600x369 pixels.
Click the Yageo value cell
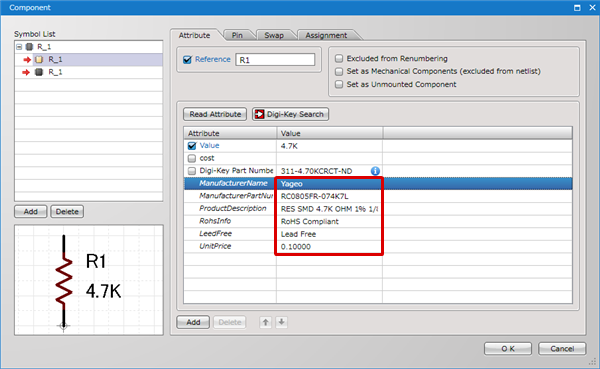point(329,183)
